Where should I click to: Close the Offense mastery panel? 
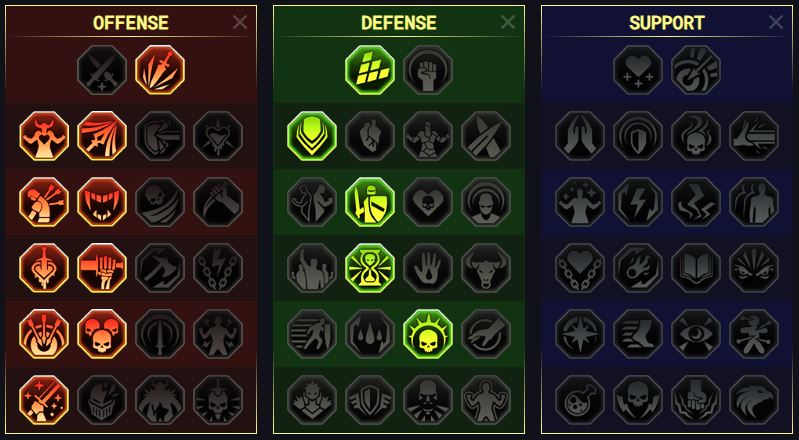click(x=240, y=22)
